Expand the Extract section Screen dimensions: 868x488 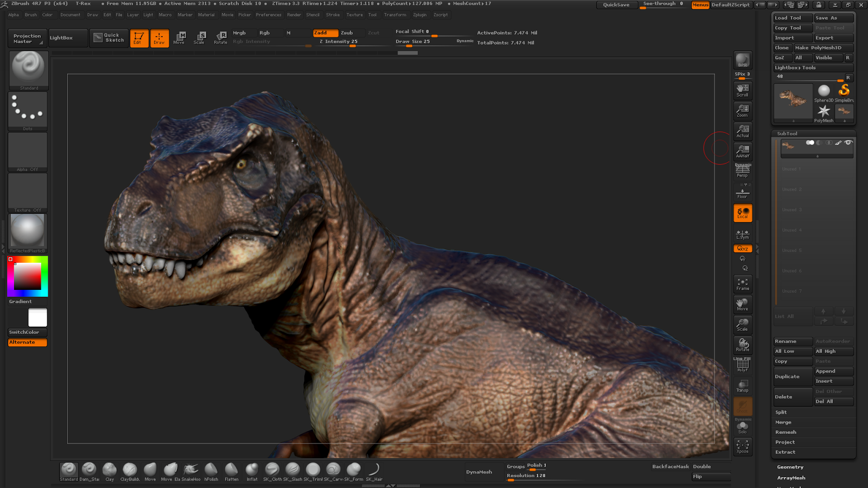[785, 452]
